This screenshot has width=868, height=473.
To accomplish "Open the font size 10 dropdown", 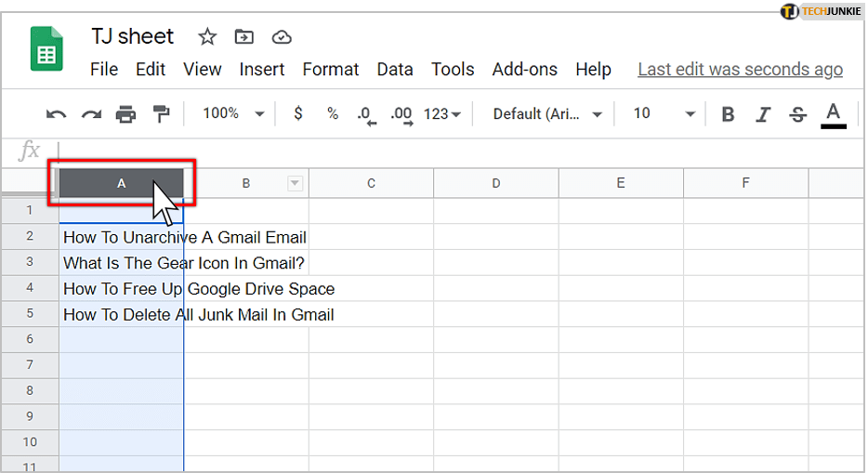I will point(664,113).
